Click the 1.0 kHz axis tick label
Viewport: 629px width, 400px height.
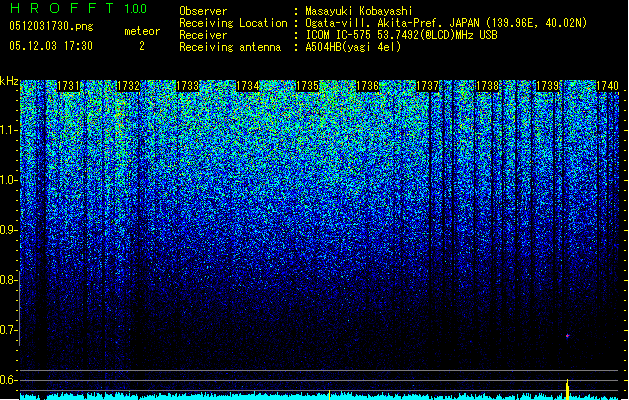9,180
